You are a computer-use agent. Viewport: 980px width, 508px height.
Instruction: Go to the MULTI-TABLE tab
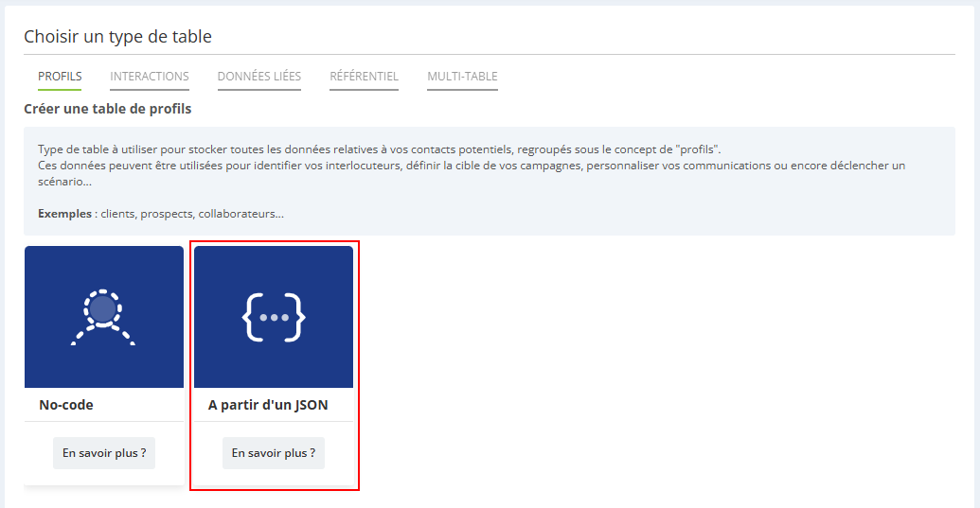(462, 76)
